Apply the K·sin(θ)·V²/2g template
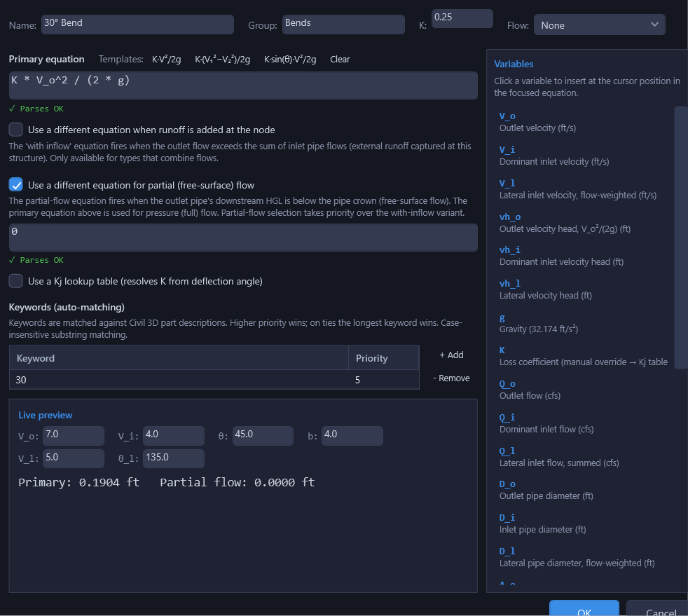Viewport: 688px width, 616px height. [290, 60]
